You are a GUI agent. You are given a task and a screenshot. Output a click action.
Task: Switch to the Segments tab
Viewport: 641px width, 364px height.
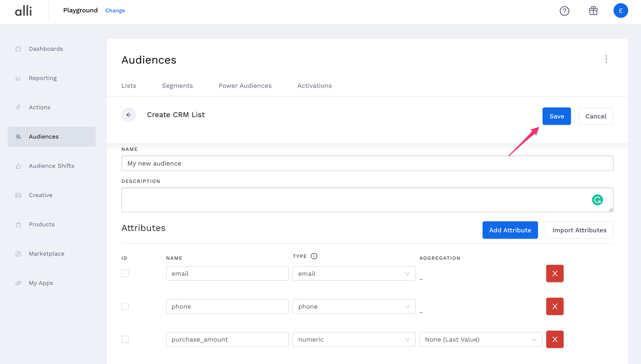(x=177, y=86)
